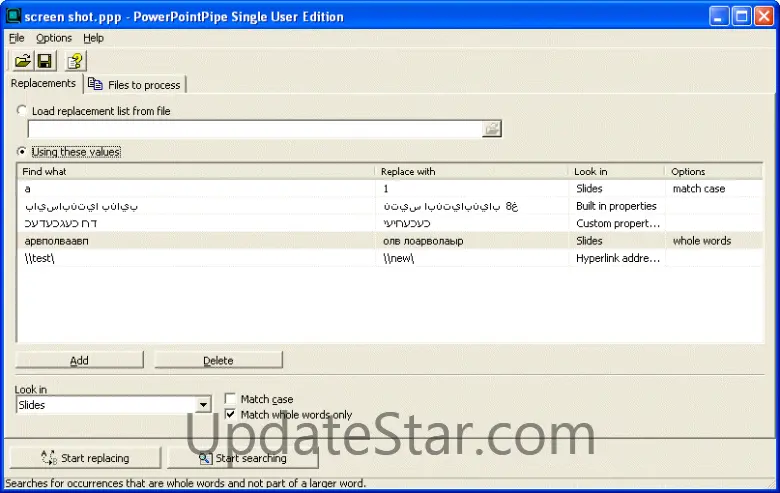
Task: Minimize the PowerPointPipe window
Action: point(718,16)
